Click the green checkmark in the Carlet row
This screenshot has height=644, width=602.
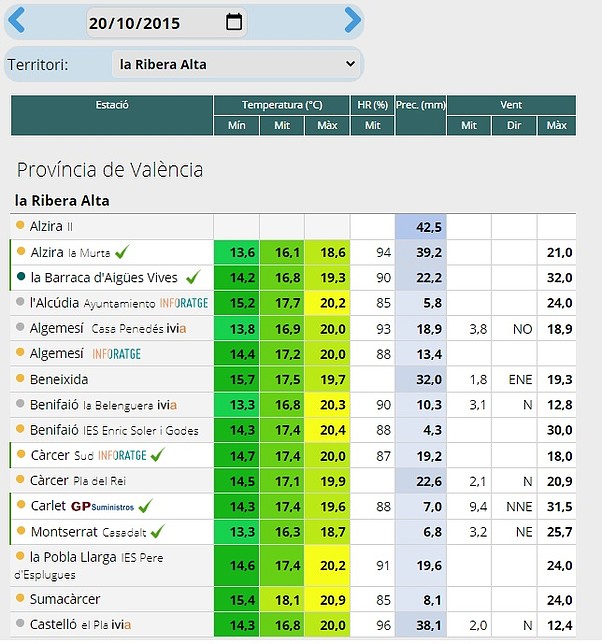pos(145,506)
